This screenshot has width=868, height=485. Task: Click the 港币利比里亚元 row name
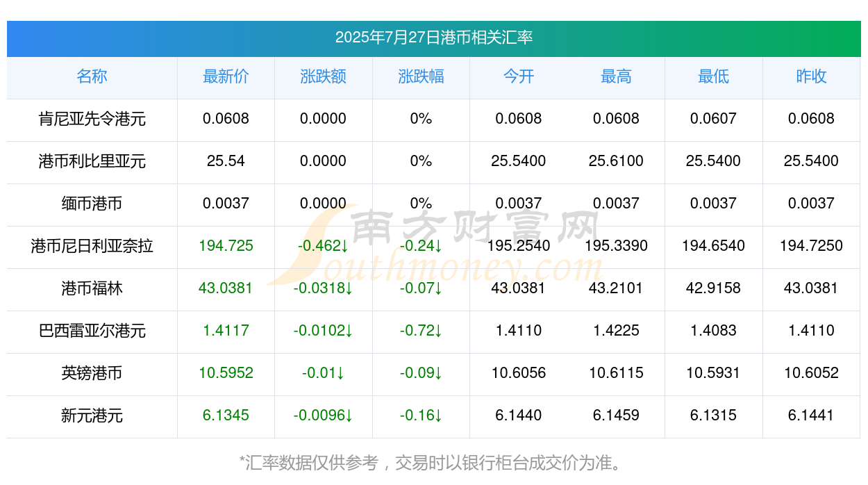(x=92, y=161)
